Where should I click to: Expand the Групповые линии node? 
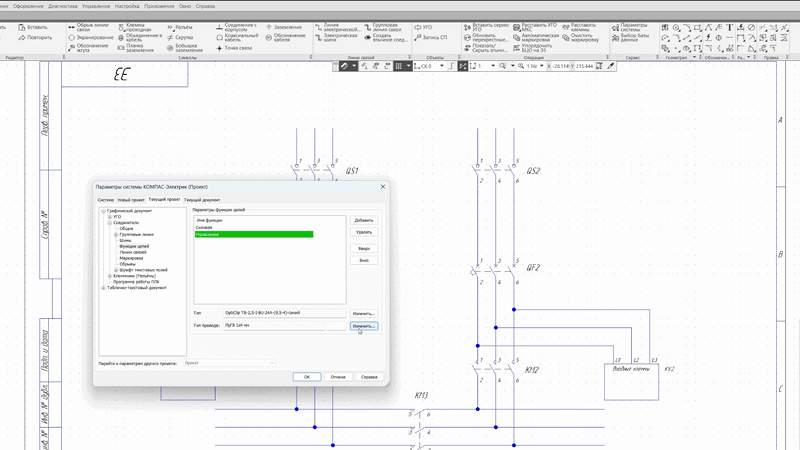116,235
